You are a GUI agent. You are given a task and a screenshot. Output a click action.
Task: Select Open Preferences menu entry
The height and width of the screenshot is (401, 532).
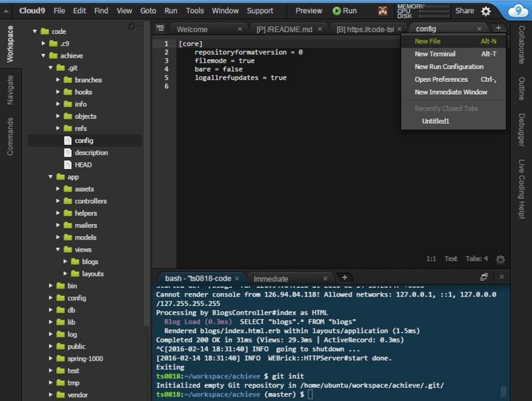(x=454, y=79)
